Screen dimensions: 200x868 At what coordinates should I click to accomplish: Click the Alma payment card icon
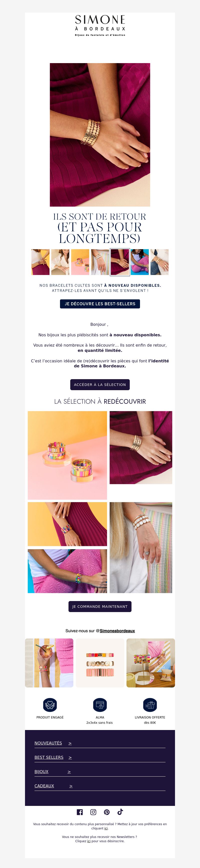[x=100, y=704]
